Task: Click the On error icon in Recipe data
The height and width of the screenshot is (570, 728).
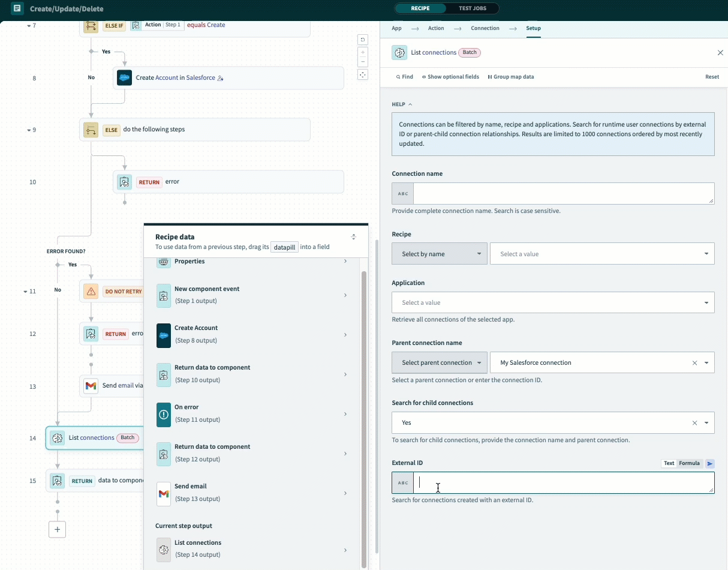Action: pyautogui.click(x=164, y=414)
